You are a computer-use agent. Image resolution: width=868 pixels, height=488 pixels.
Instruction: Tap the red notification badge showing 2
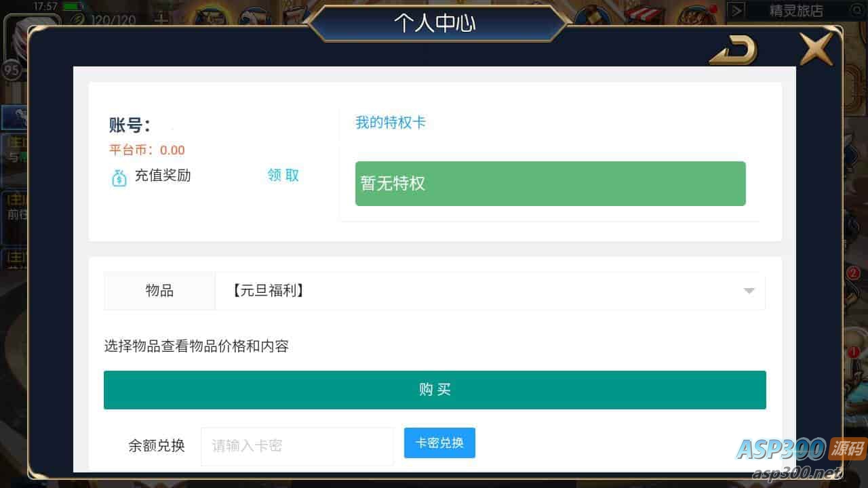[853, 273]
